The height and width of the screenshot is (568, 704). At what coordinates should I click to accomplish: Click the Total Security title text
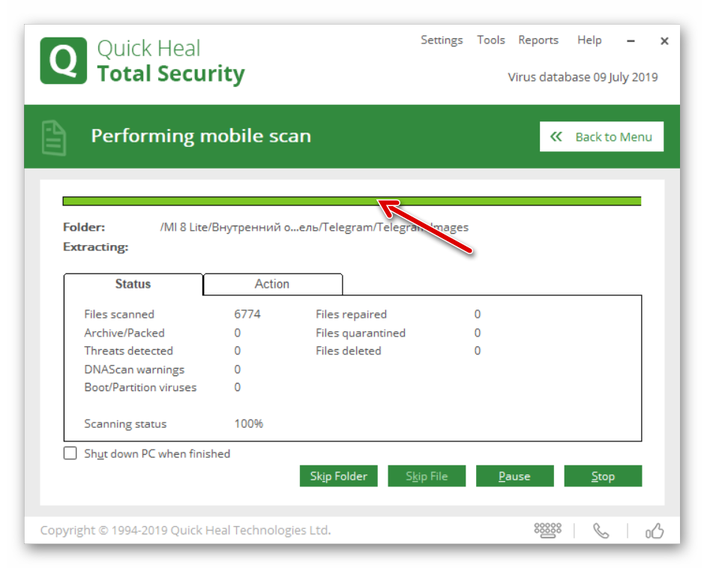(171, 74)
